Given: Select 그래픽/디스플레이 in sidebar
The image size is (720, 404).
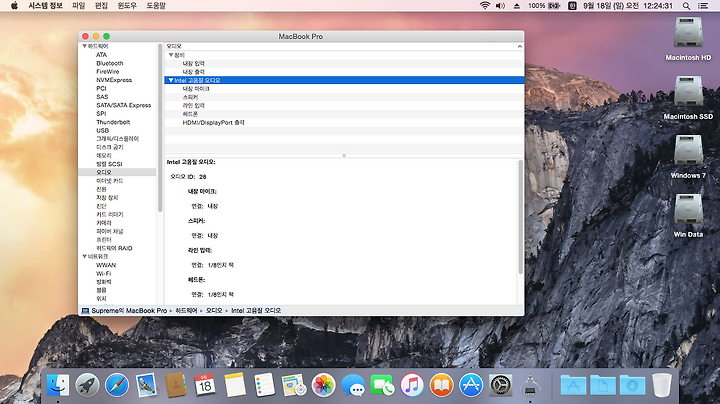Looking at the screenshot, I should 118,139.
